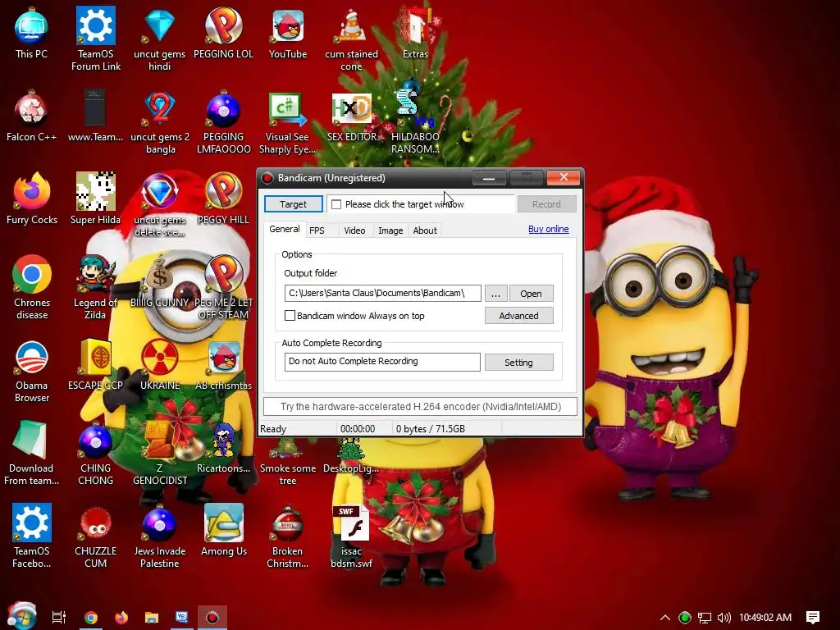Screen dimensions: 840x630
Task: Open the network icon in system tray
Action: [x=705, y=618]
